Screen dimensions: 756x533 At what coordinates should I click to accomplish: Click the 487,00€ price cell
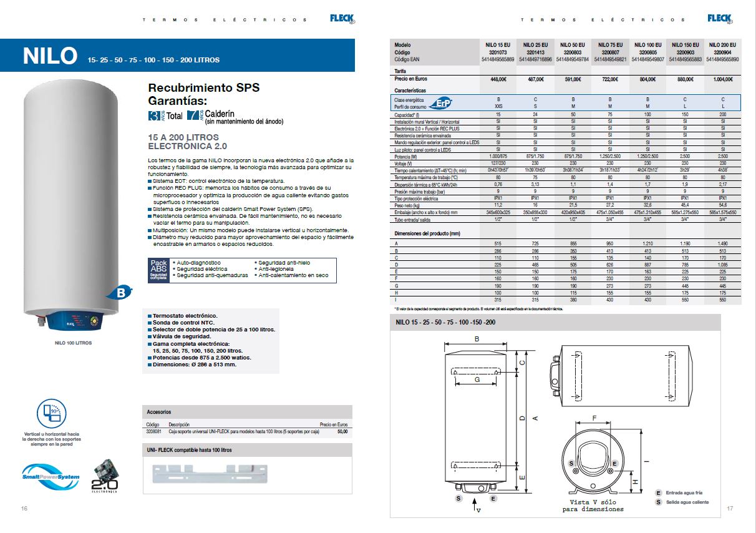click(x=537, y=80)
